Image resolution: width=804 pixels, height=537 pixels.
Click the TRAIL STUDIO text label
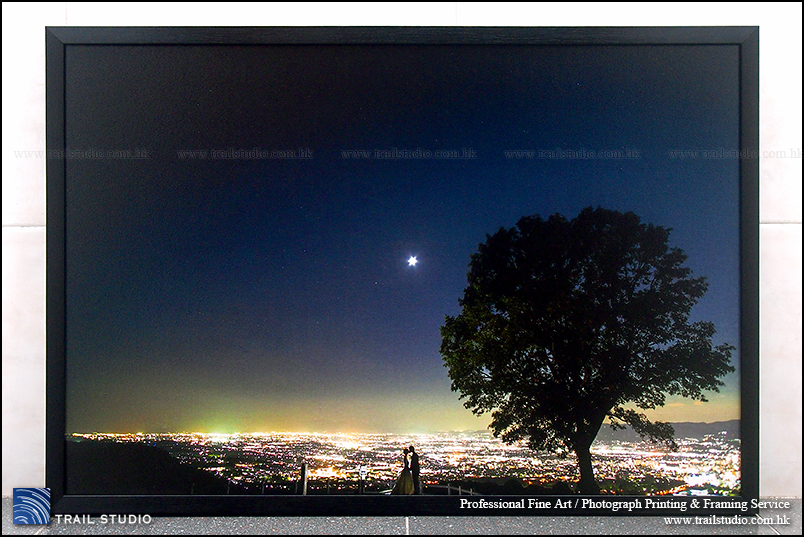[103, 519]
